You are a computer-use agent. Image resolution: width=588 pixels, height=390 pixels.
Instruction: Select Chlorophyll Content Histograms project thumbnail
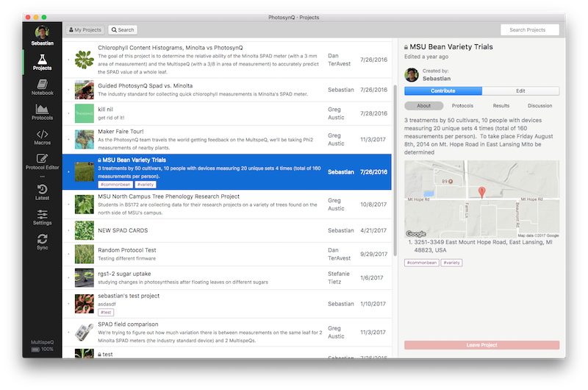coord(84,60)
